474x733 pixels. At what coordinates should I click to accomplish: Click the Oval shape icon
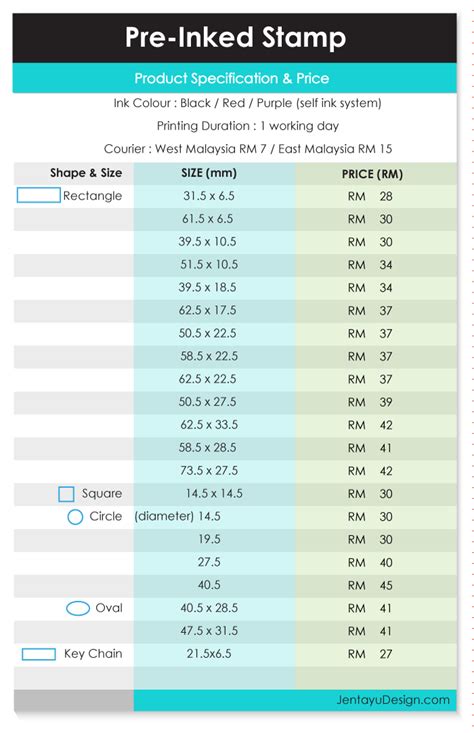78,608
